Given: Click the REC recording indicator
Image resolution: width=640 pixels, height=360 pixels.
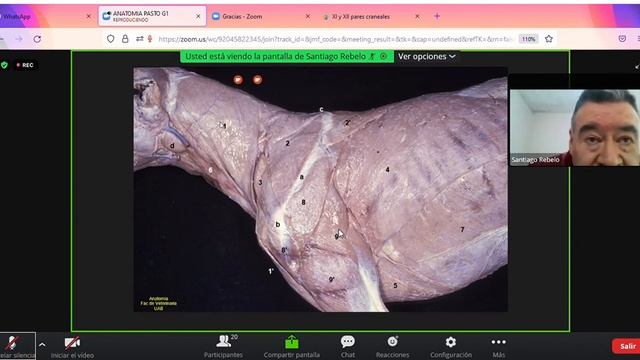Looking at the screenshot, I should coord(25,65).
